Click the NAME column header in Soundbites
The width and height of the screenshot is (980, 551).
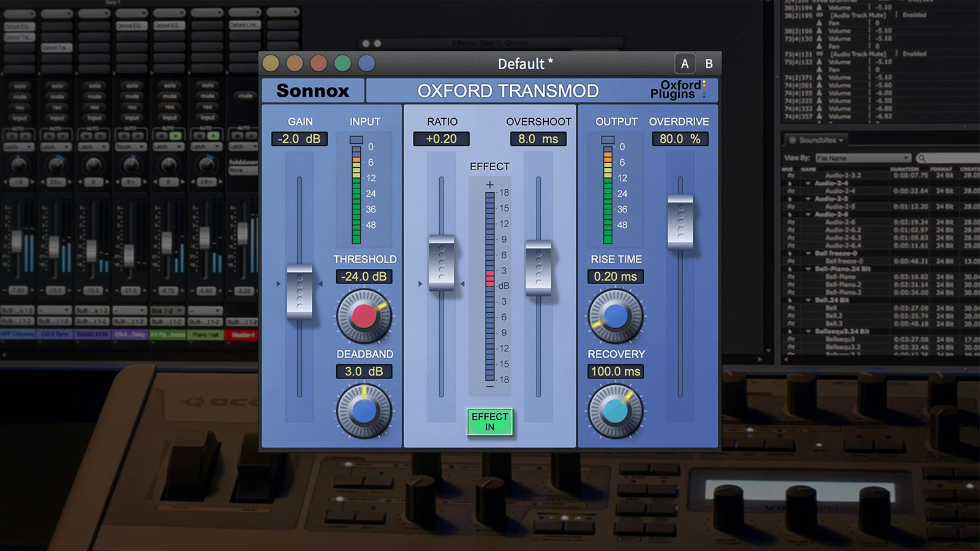[809, 169]
